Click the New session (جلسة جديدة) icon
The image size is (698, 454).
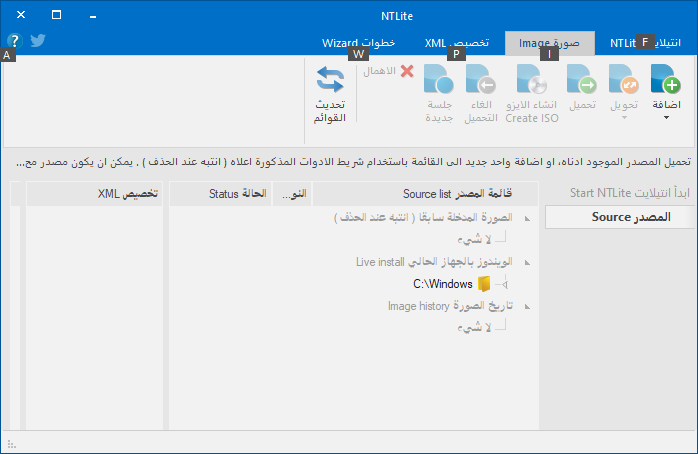click(438, 79)
